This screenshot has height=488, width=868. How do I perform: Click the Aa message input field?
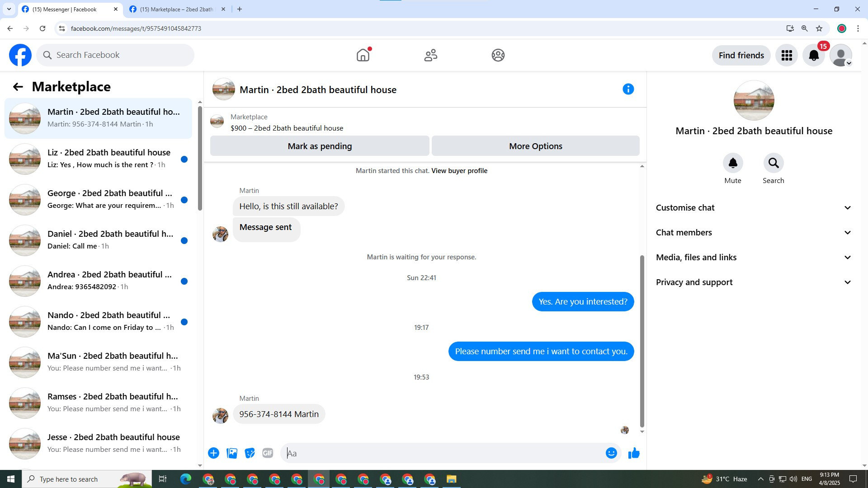tap(443, 453)
